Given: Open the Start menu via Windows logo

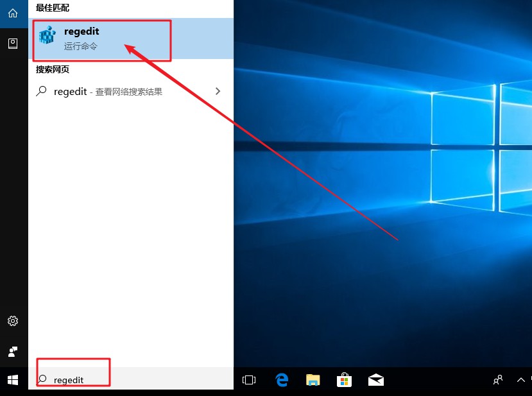Looking at the screenshot, I should pos(13,380).
